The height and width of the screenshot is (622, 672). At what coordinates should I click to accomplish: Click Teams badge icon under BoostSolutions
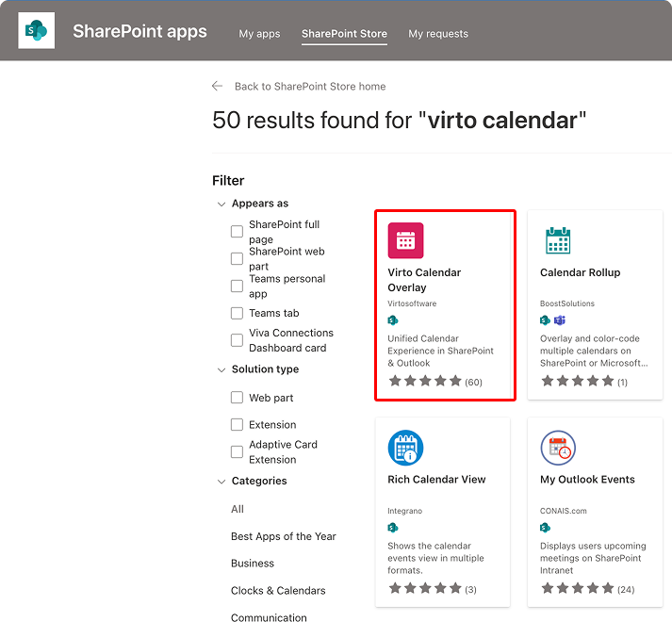[x=560, y=320]
